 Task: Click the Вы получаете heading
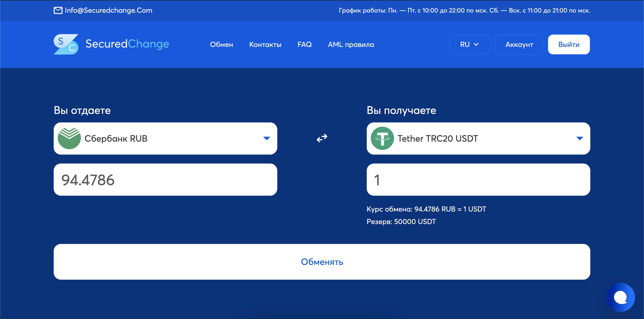[401, 110]
